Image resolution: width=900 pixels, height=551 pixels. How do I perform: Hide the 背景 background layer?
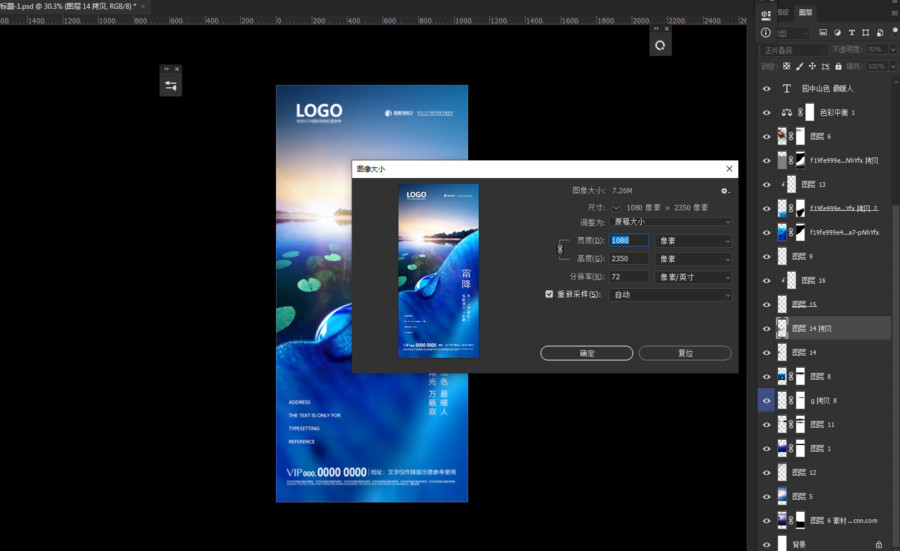click(x=766, y=544)
